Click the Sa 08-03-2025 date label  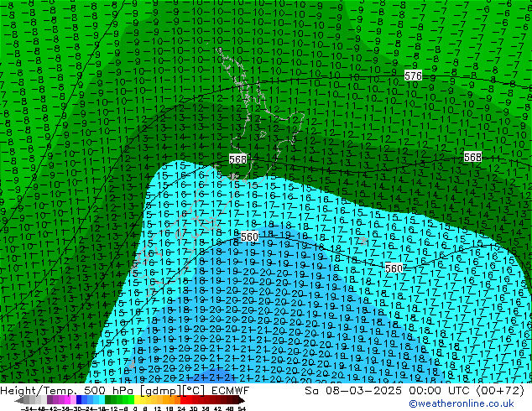tap(353, 391)
